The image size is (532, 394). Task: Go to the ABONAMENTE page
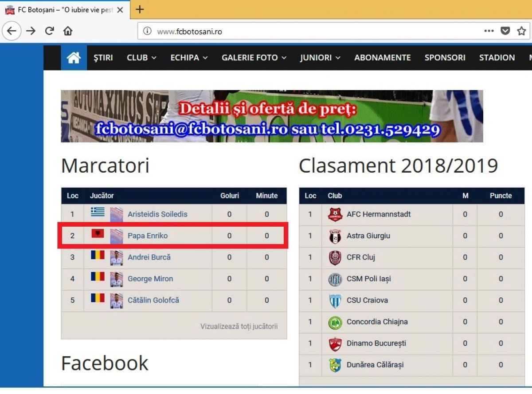[382, 58]
